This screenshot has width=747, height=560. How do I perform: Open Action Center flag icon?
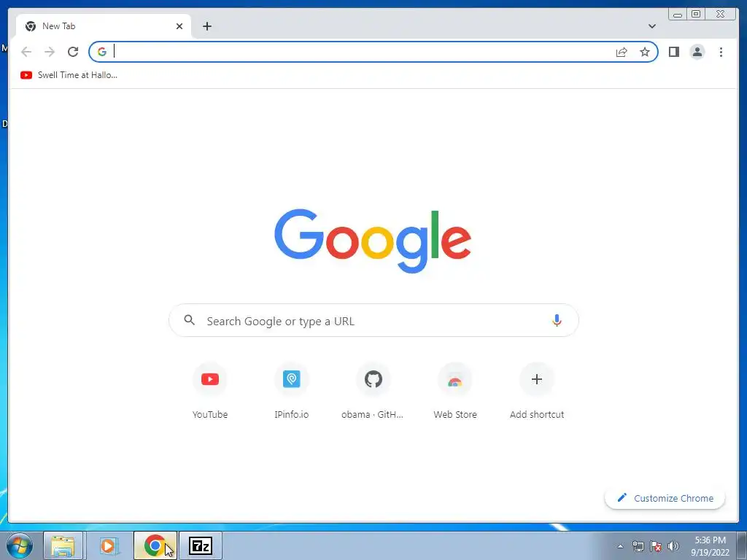click(x=656, y=546)
